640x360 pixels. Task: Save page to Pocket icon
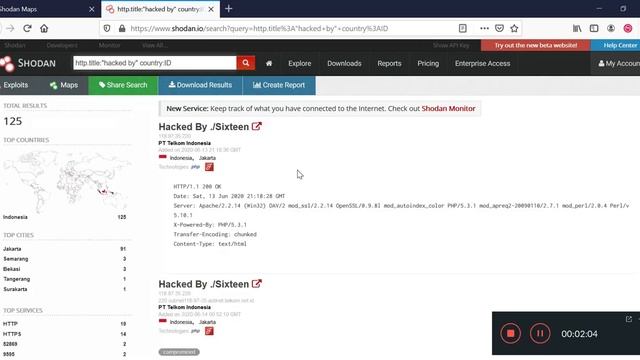tap(499, 28)
